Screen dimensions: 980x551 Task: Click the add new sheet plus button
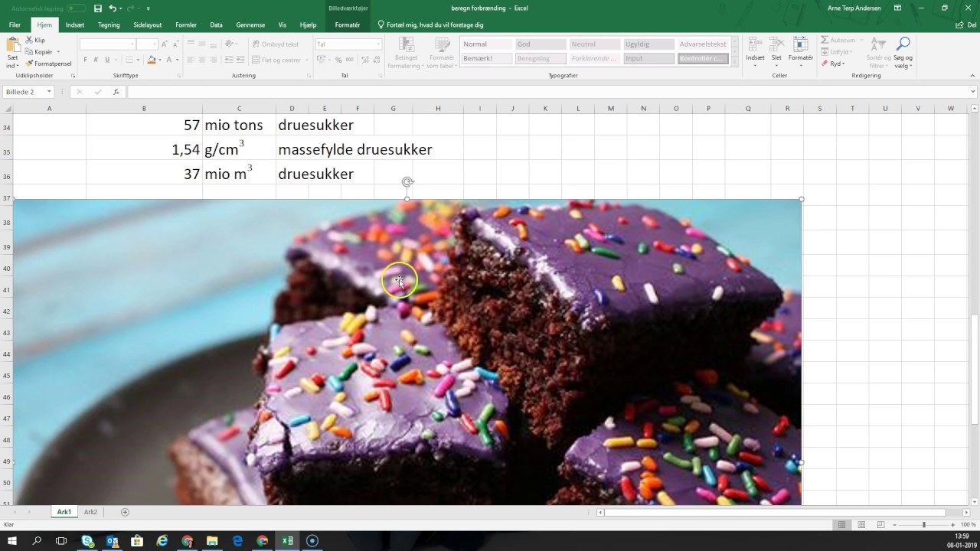125,512
